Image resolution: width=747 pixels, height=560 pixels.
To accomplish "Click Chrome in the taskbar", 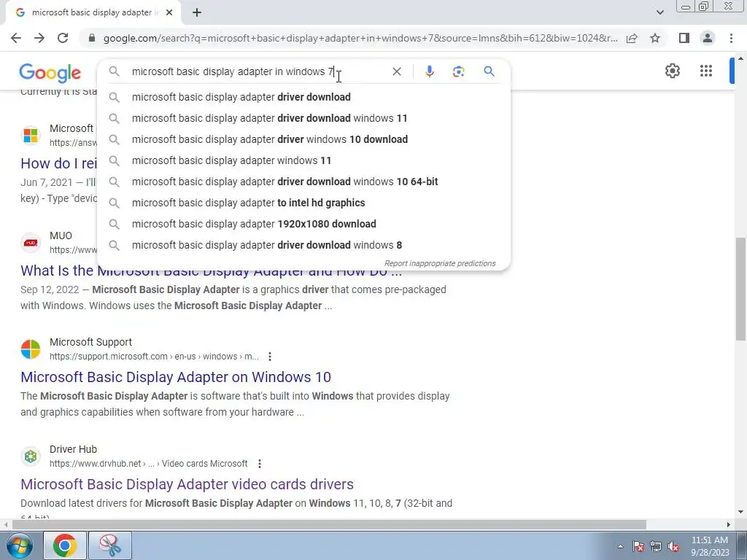I will pos(65,545).
